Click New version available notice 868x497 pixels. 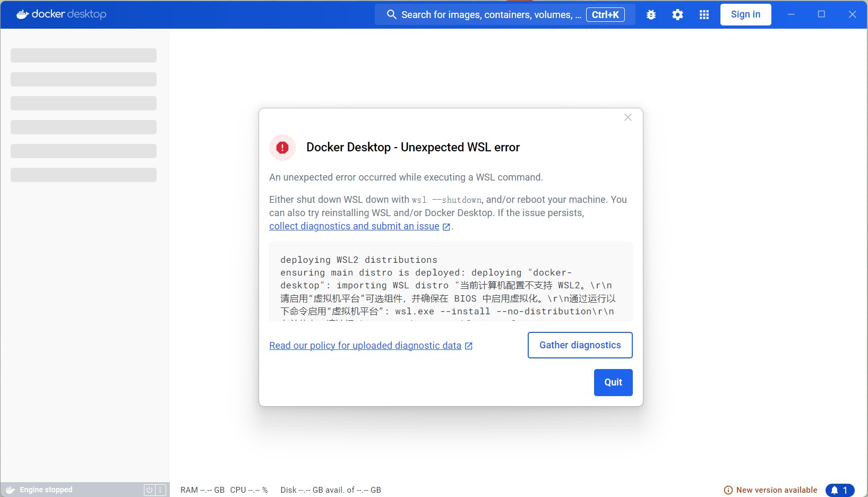click(x=777, y=490)
